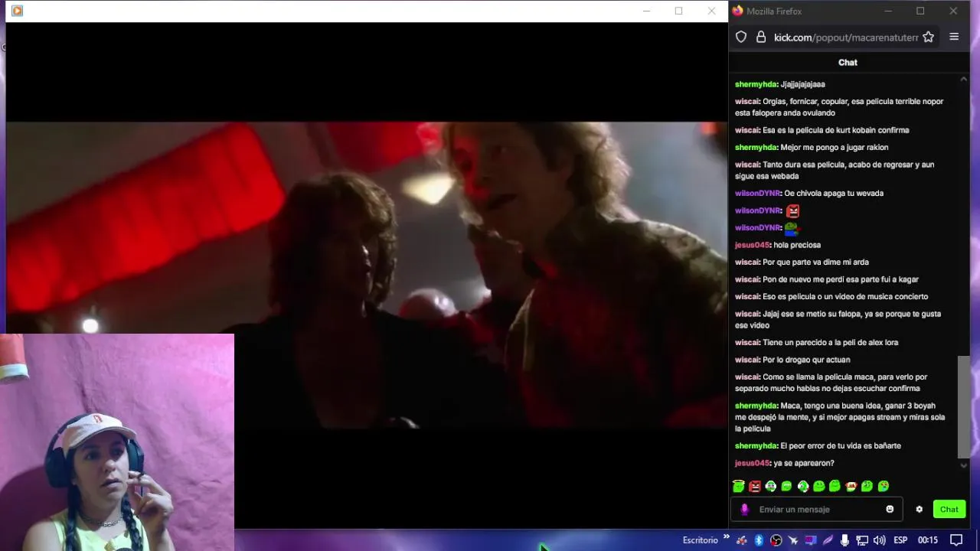Viewport: 980px width, 551px height.
Task: Click the Chat header title
Action: [x=848, y=63]
